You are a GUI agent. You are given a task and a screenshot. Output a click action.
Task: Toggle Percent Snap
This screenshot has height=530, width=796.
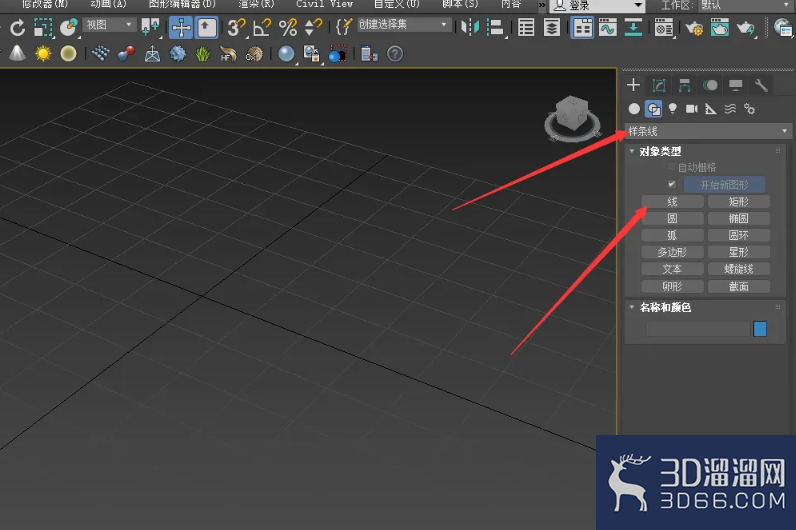click(288, 27)
